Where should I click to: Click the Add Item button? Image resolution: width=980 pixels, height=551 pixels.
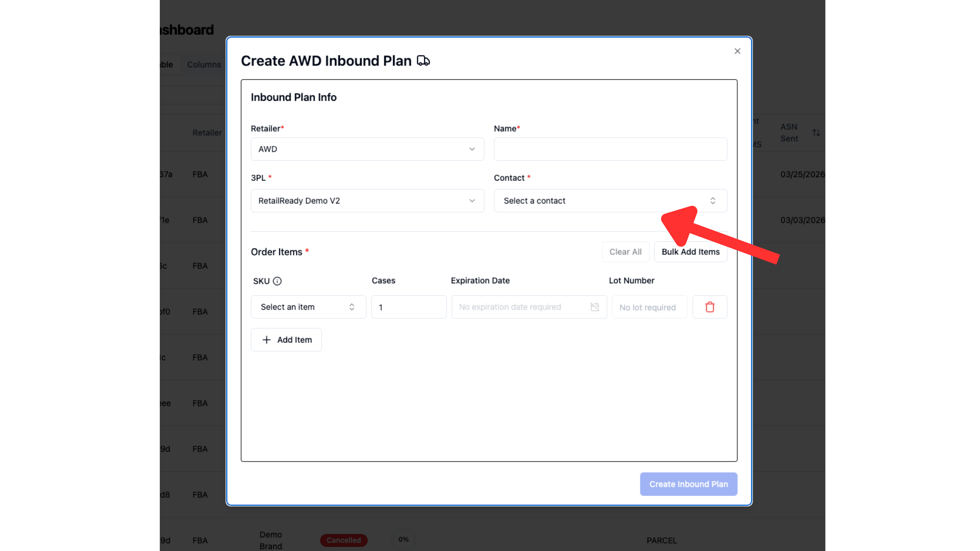point(286,340)
